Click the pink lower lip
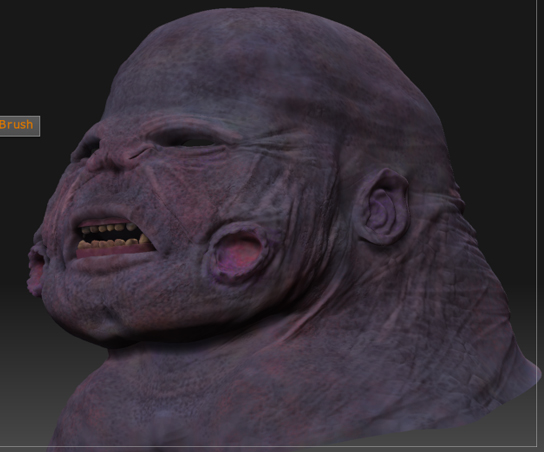 tap(113, 250)
